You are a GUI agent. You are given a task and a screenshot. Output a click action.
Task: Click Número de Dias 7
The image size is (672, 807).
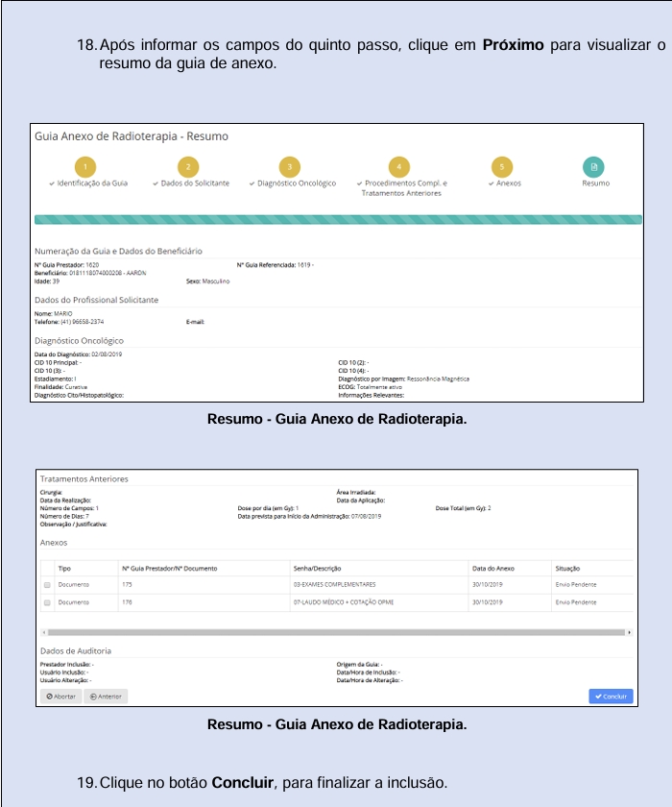[x=64, y=516]
